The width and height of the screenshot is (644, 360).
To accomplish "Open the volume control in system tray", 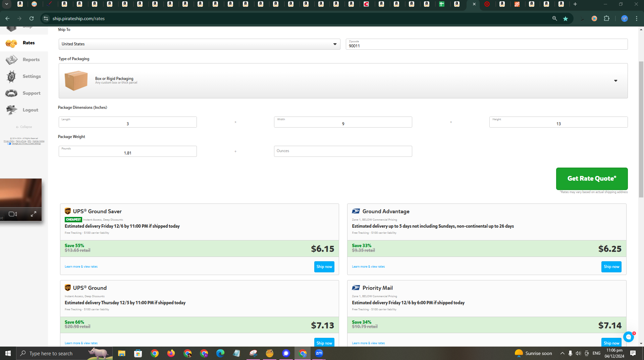I will point(578,353).
